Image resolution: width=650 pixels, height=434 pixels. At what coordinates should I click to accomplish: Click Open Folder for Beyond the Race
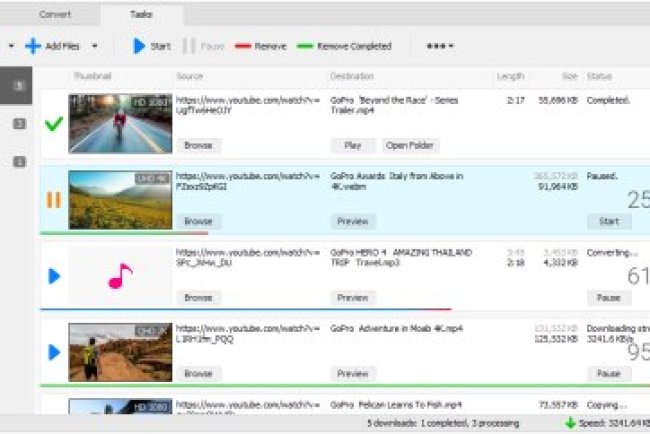pyautogui.click(x=410, y=145)
